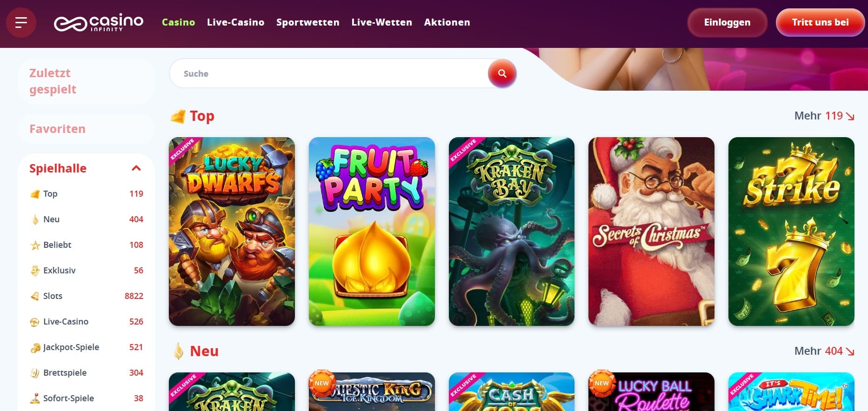Viewport: 868px width, 411px height.
Task: Click the Live-Casino roulette icon in sidebar
Action: (35, 322)
